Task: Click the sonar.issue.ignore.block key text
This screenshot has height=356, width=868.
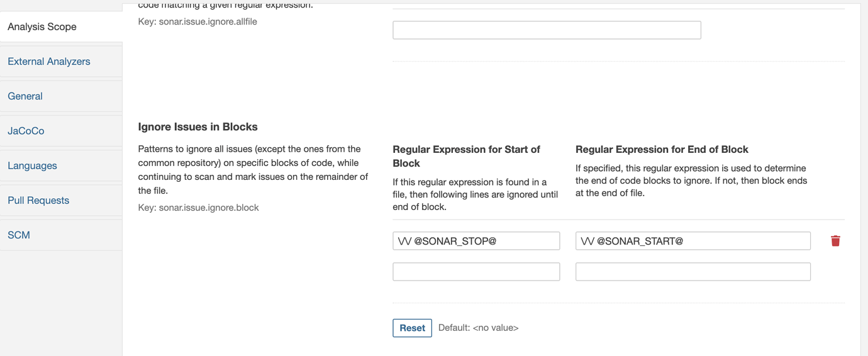Action: coord(198,208)
